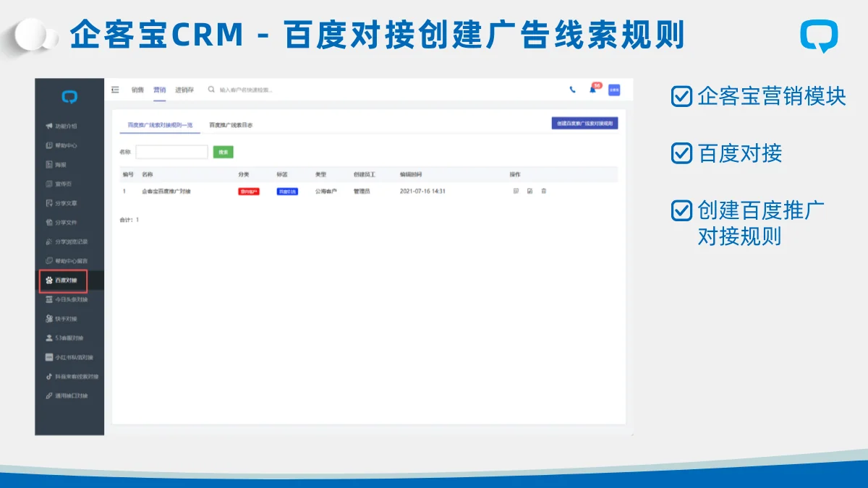The width and height of the screenshot is (868, 488).
Task: Click the red 意向客户 tag
Action: coord(249,192)
